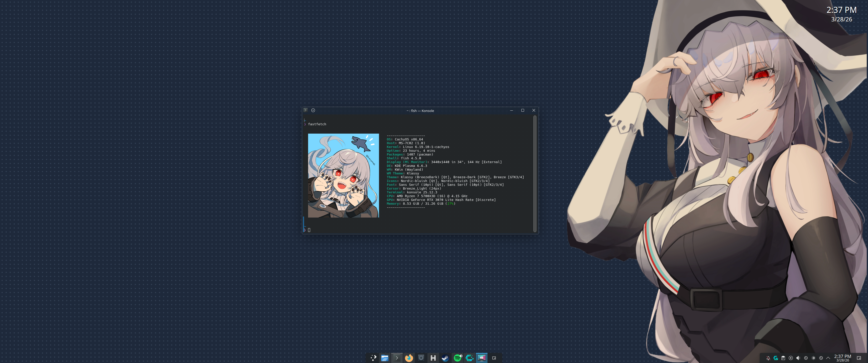Open the volume control in system tray
The width and height of the screenshot is (868, 363).
click(798, 358)
